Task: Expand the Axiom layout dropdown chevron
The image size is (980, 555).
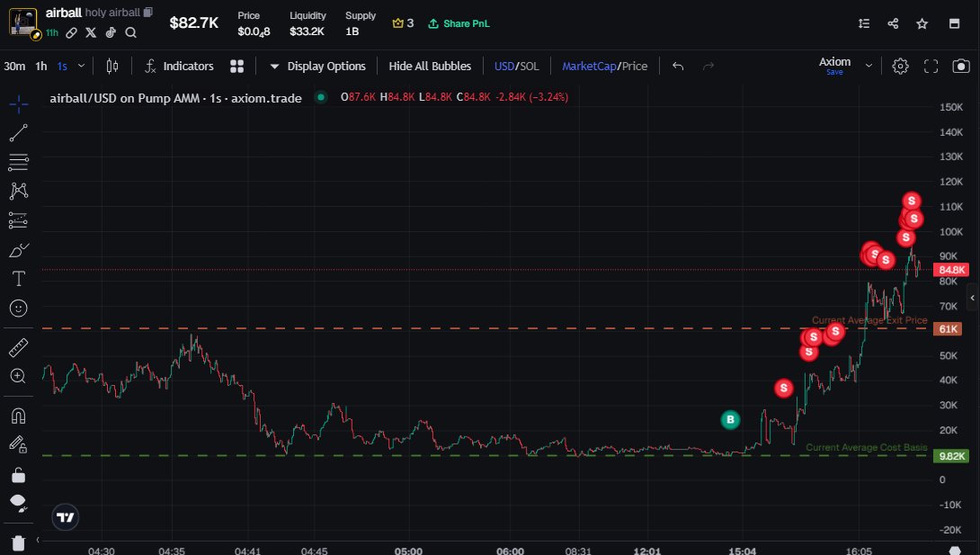Action: (869, 66)
